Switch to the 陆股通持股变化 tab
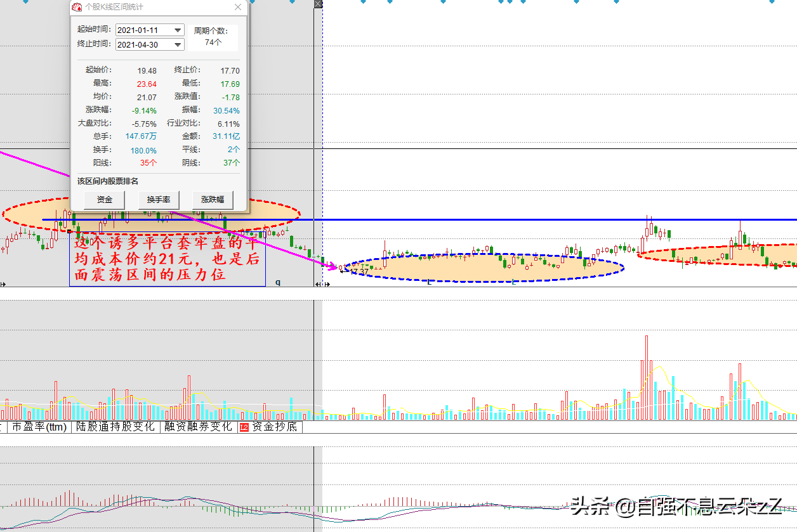 115,427
